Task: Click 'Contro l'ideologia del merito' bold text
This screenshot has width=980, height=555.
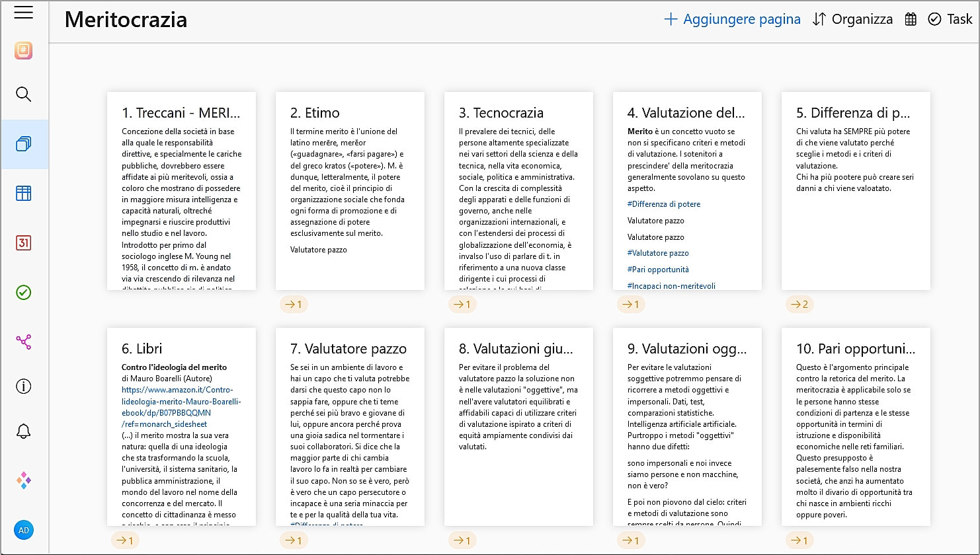Action: pyautogui.click(x=174, y=367)
